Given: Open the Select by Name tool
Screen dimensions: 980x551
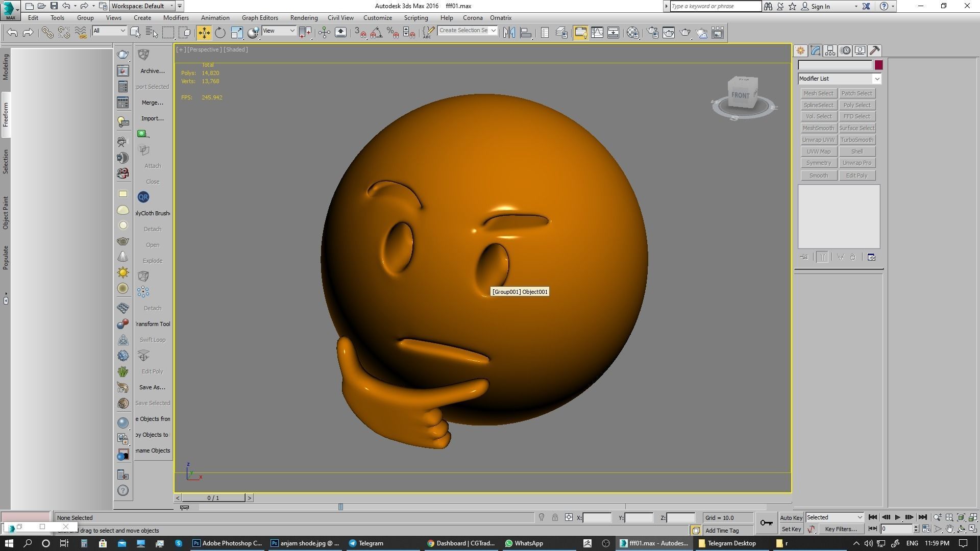Looking at the screenshot, I should pos(152,33).
